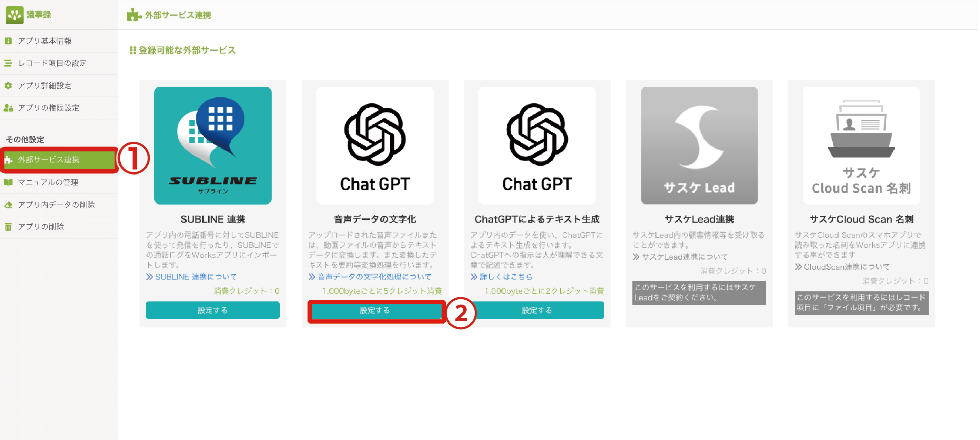
Task: Click the 1,000byteごとに5クレジット消費 text
Action: coord(382,291)
